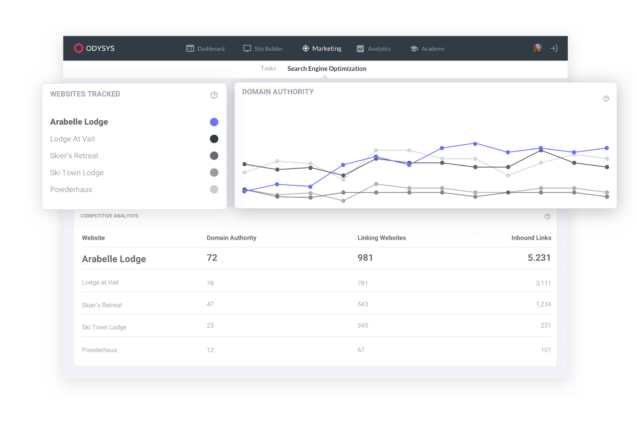Image resolution: width=637 pixels, height=427 pixels.
Task: Click Skier's Retreat row in the table
Action: point(316,305)
